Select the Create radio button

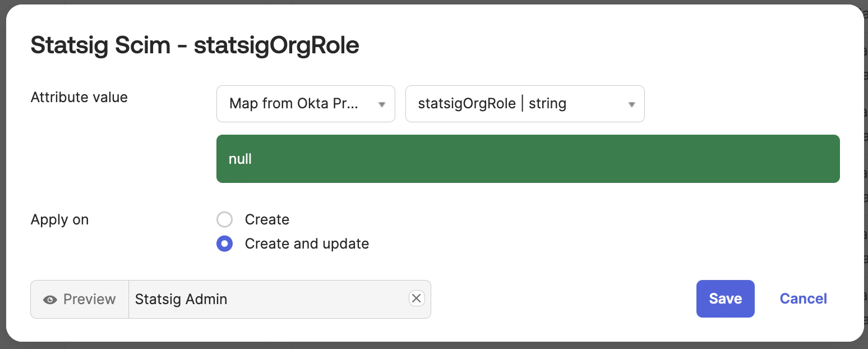coord(224,219)
